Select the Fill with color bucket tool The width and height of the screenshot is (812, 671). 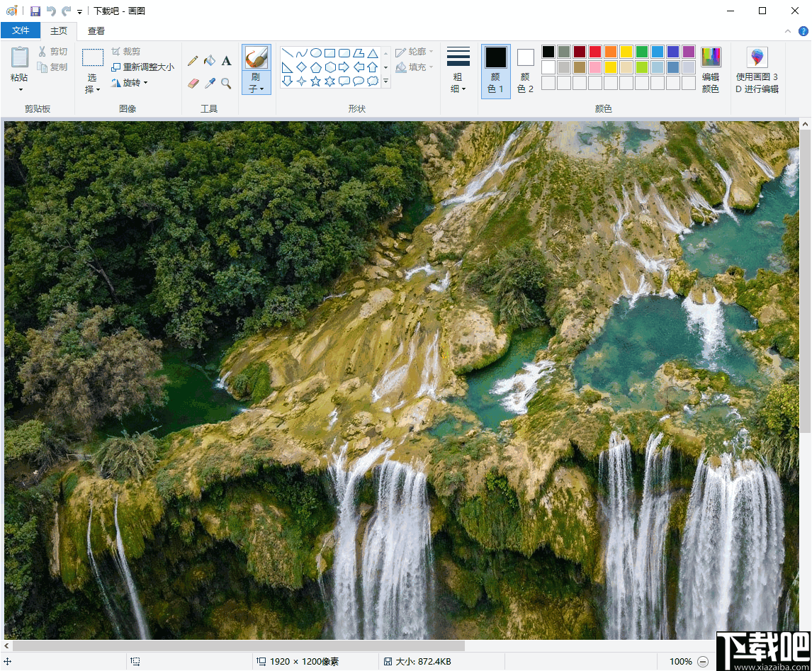(210, 61)
